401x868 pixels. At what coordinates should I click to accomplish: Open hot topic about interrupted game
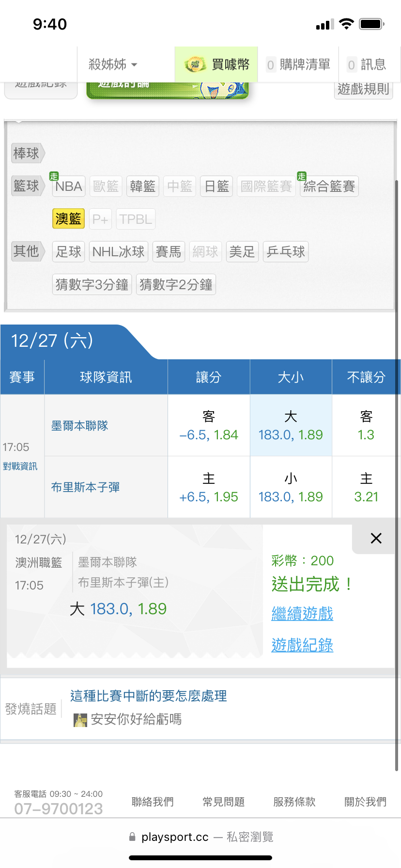[x=149, y=696]
